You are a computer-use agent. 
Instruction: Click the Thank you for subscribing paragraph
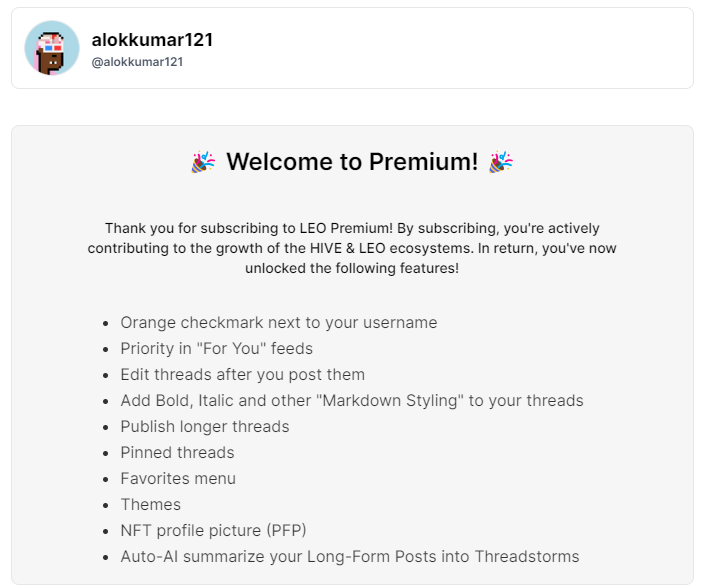coord(352,248)
